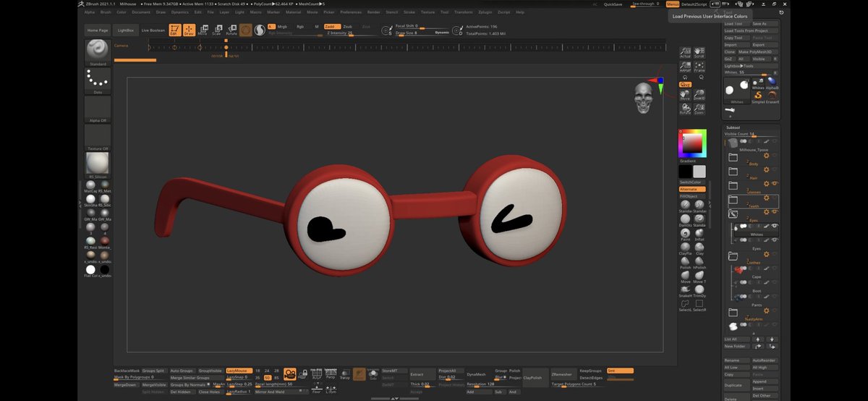Viewport: 868px width, 401px height.
Task: Toggle the Mrgb channel mode
Action: [x=282, y=26]
